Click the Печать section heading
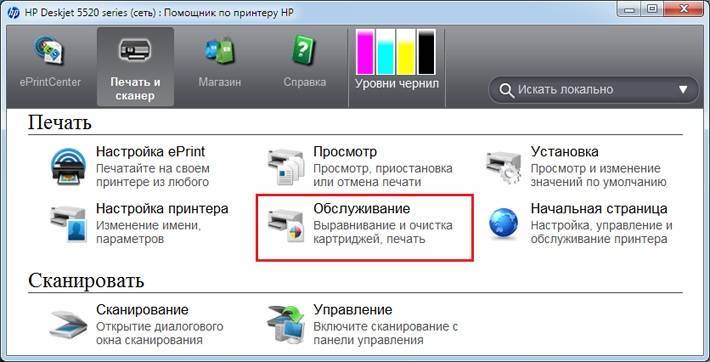The width and height of the screenshot is (710, 362). coord(60,122)
